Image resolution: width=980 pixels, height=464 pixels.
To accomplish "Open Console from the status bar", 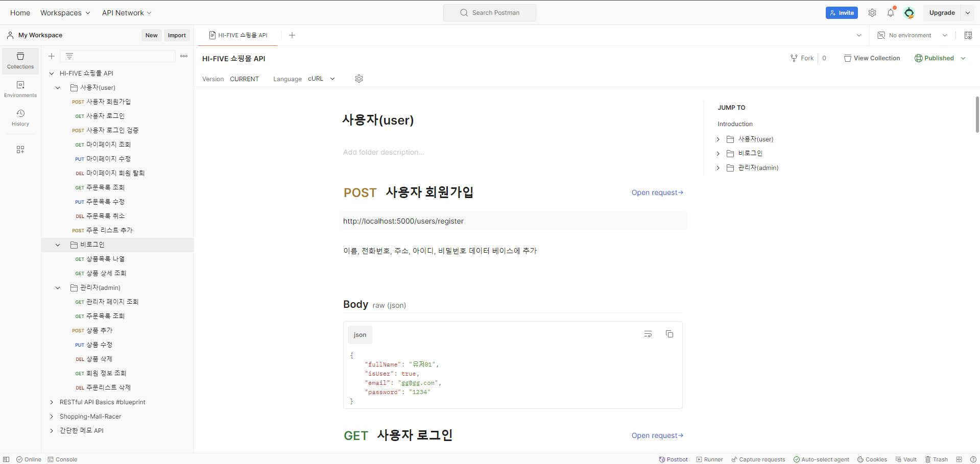I will [62, 459].
